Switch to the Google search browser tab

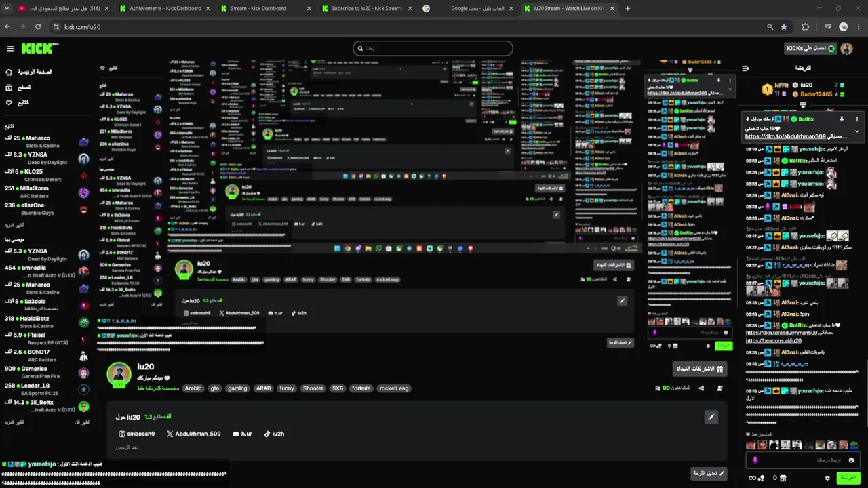click(x=468, y=8)
